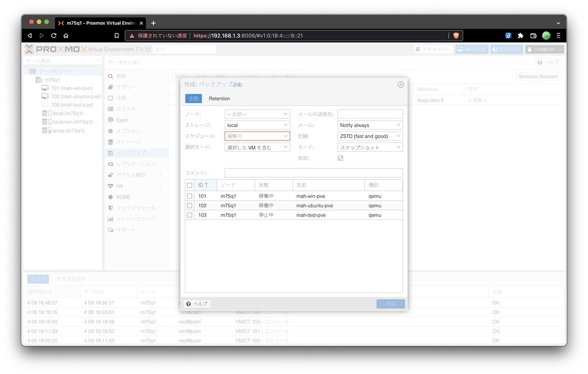Check the box for VM 102 mah-ubuntu-pve

pyautogui.click(x=189, y=205)
